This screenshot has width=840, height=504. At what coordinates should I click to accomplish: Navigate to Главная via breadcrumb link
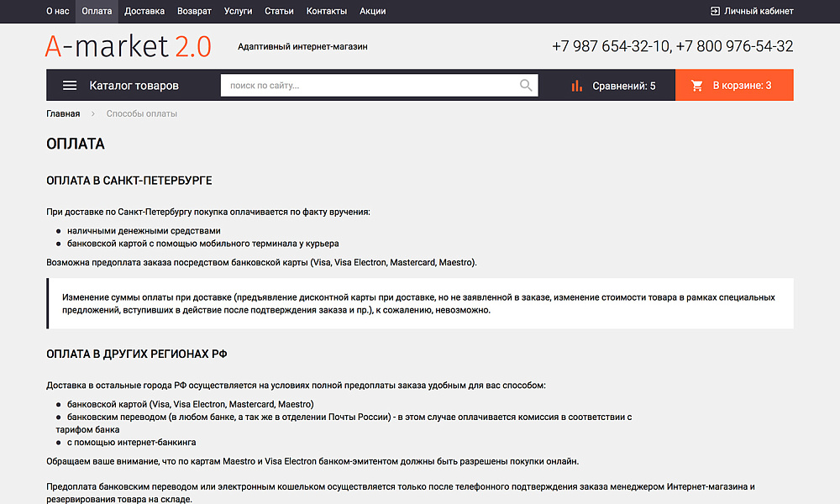point(62,113)
